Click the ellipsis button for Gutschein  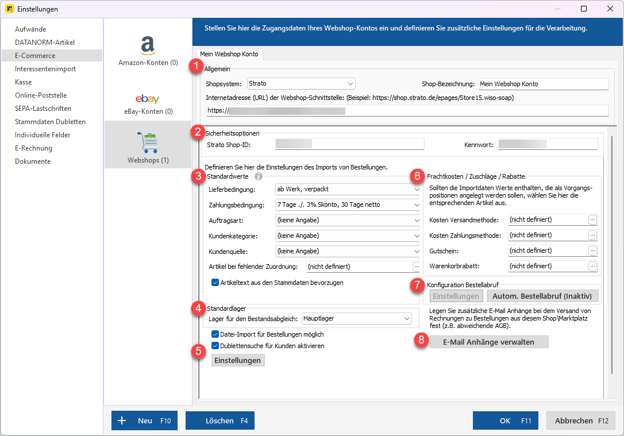[x=592, y=251]
